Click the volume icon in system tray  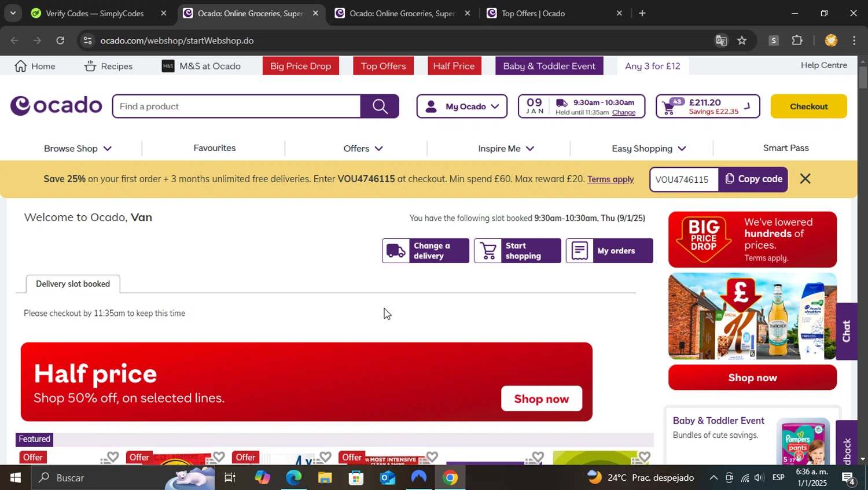point(759,478)
